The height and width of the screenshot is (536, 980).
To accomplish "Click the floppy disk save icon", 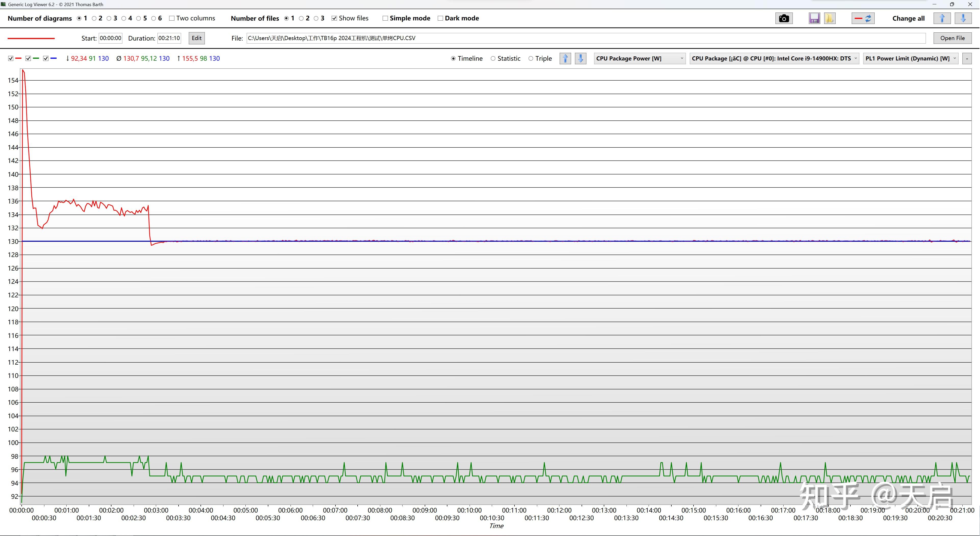I will [x=814, y=18].
